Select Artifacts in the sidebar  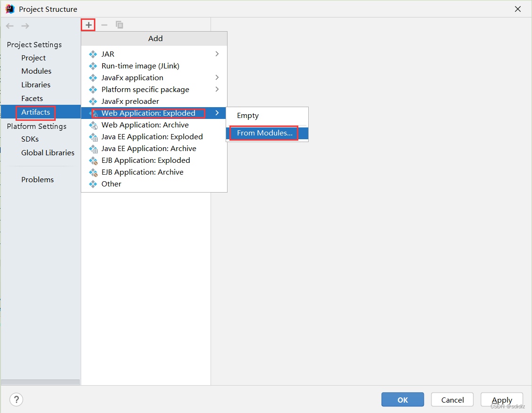pyautogui.click(x=41, y=112)
